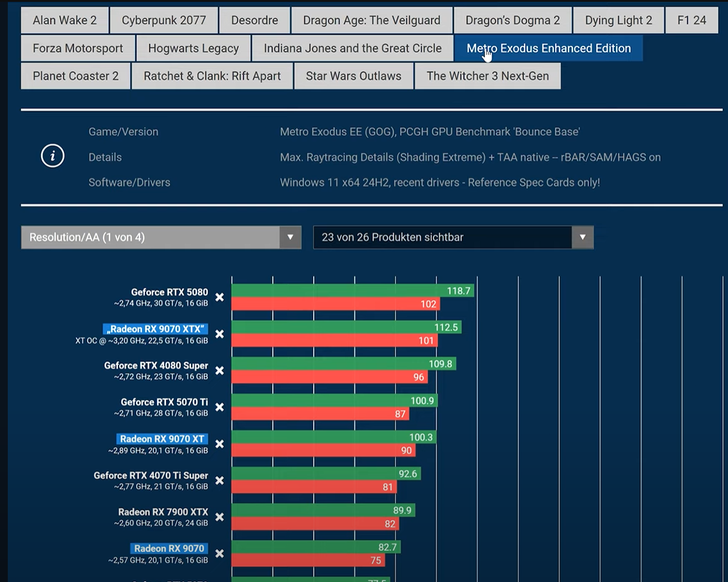The height and width of the screenshot is (582, 728).
Task: Click the red 87 bar for RTX 5070 Ti
Action: pyautogui.click(x=320, y=414)
